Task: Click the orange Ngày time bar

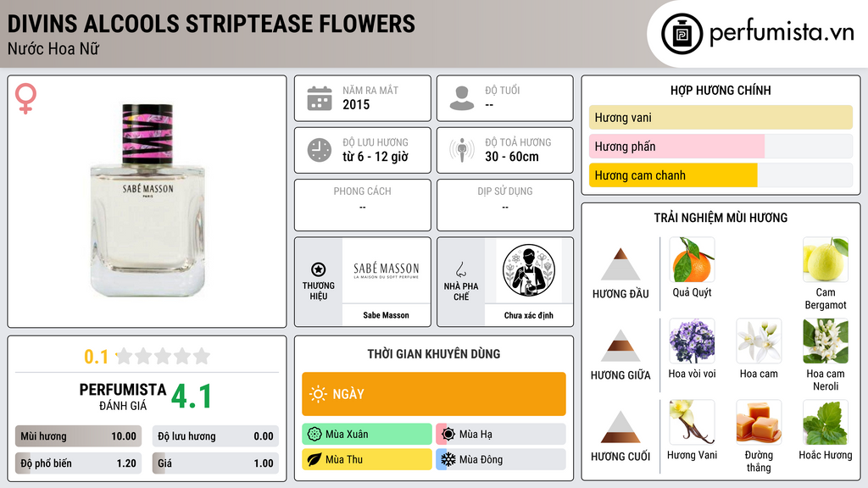Action: tap(434, 394)
